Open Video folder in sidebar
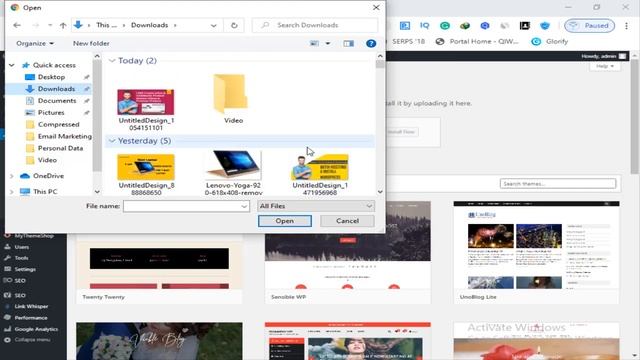 (x=47, y=160)
